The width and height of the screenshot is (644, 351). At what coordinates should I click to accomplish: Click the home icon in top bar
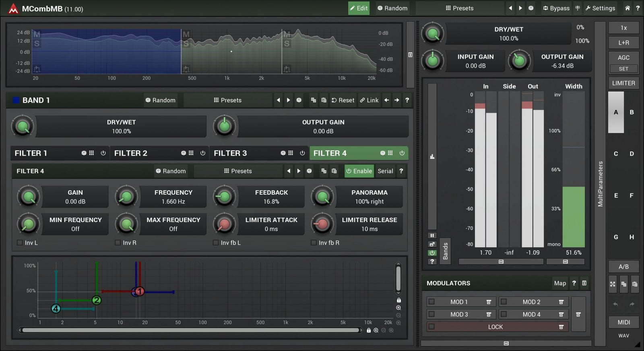[x=627, y=8]
